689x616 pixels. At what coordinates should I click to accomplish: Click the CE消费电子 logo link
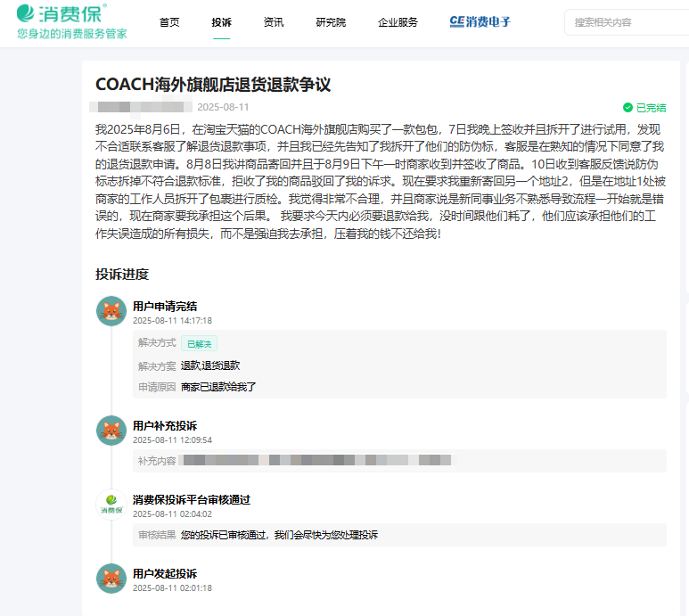480,22
